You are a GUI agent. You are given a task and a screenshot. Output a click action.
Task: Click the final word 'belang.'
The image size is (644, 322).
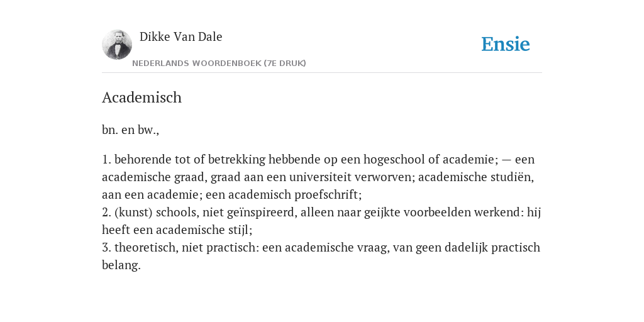coord(121,265)
